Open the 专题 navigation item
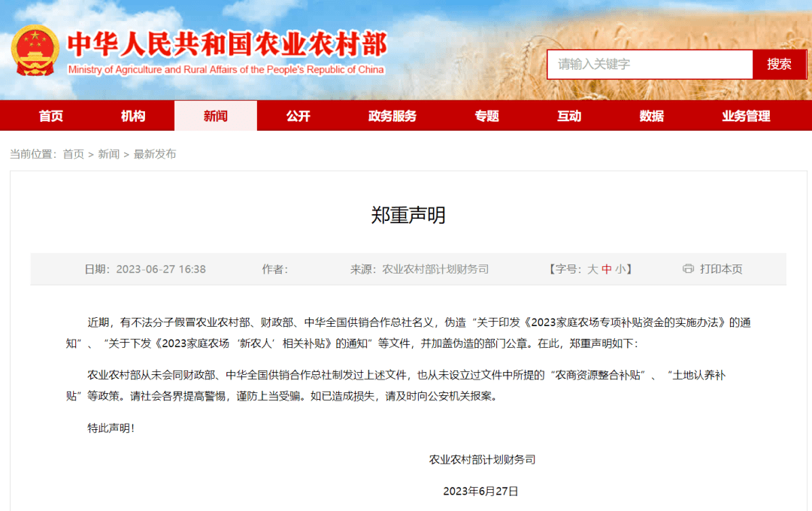 (486, 116)
